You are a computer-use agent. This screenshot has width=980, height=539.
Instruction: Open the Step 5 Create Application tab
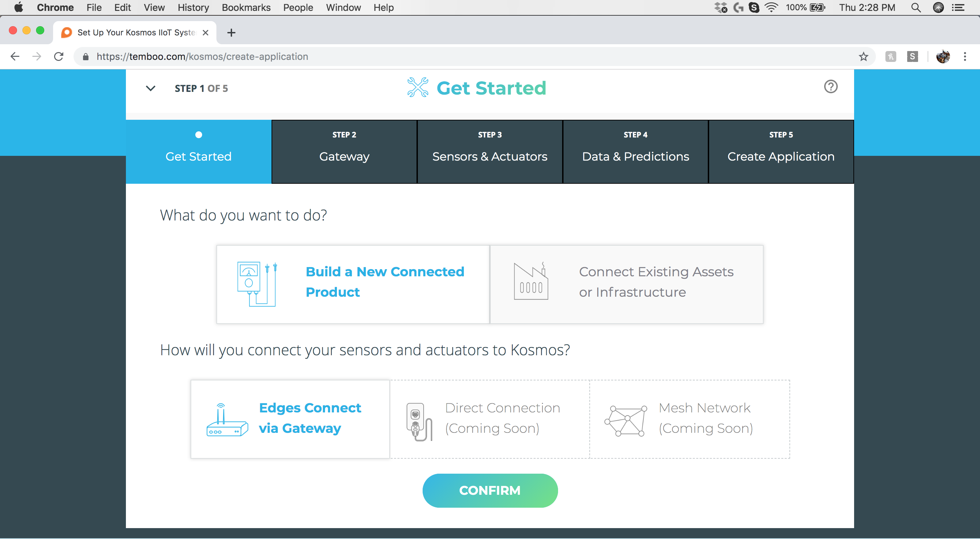coord(781,151)
